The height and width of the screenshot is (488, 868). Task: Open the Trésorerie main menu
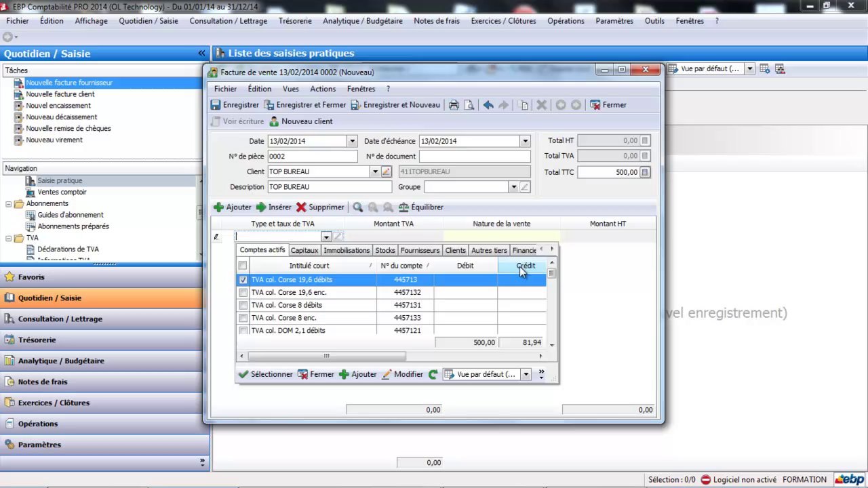295,21
